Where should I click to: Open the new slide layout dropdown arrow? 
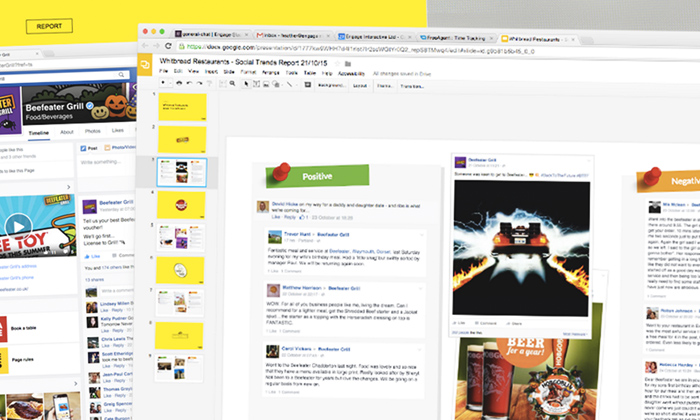click(170, 83)
